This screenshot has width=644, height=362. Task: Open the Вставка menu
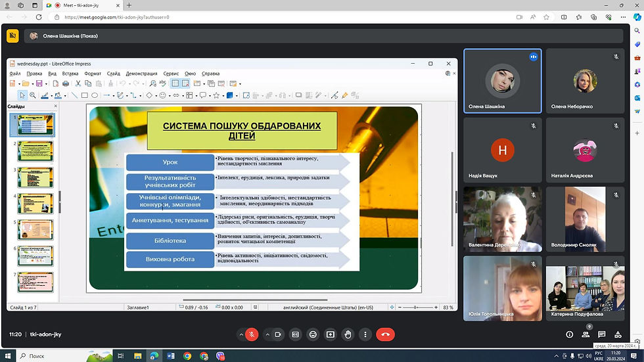tap(70, 74)
